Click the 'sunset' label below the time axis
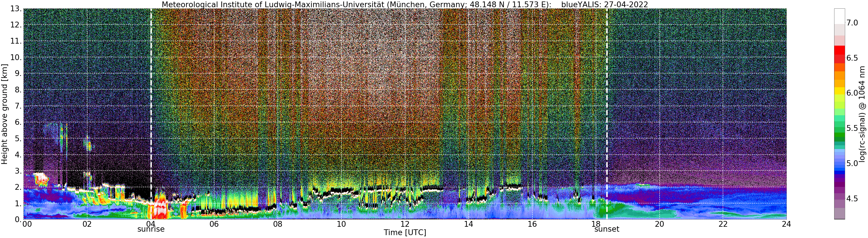Image resolution: width=868 pixels, height=238 pixels. tap(607, 229)
